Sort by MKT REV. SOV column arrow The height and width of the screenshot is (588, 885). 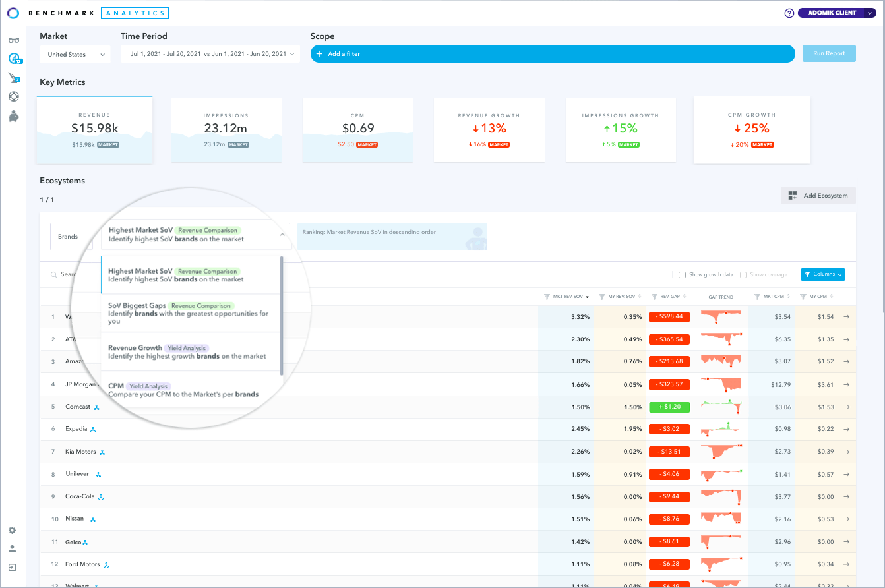pos(587,297)
